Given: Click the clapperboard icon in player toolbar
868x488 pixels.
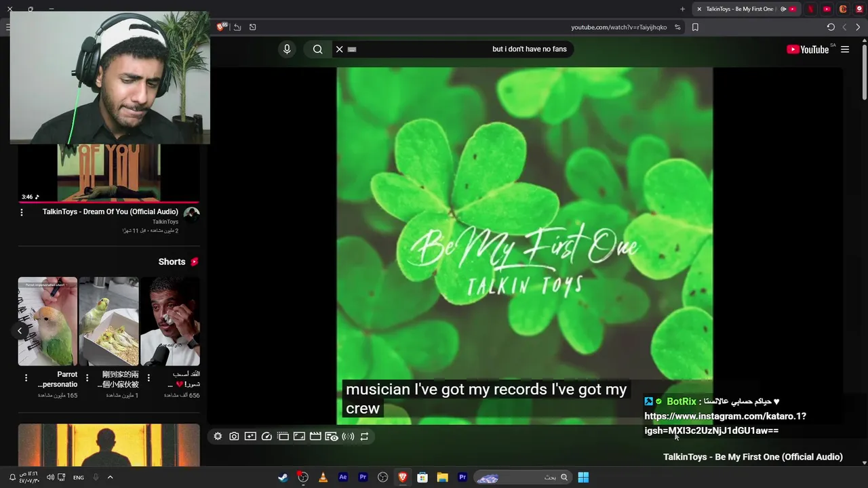Looking at the screenshot, I should (x=315, y=436).
